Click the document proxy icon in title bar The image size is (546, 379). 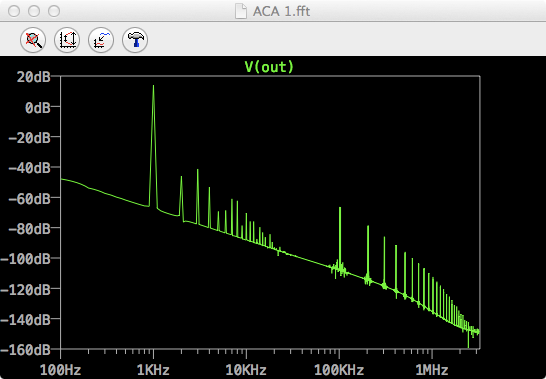pos(241,11)
